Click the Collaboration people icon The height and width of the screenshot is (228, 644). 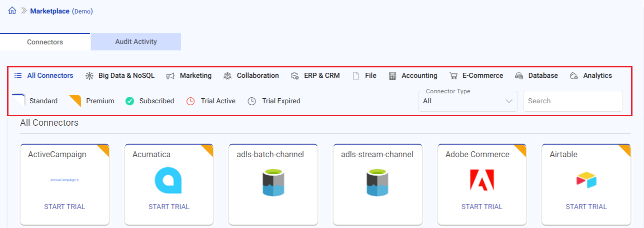(x=227, y=76)
